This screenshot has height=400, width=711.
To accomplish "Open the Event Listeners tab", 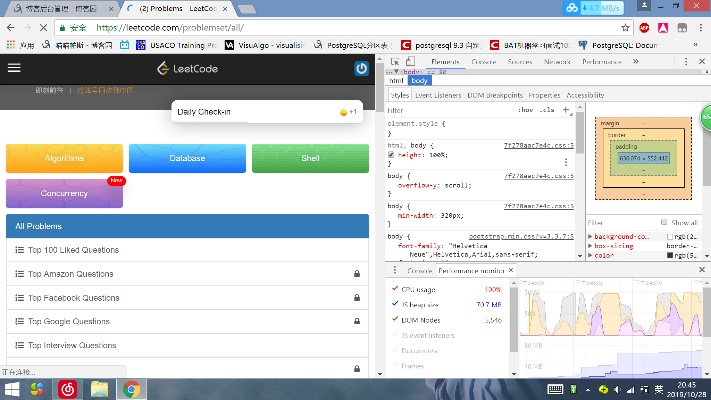I will coord(437,95).
